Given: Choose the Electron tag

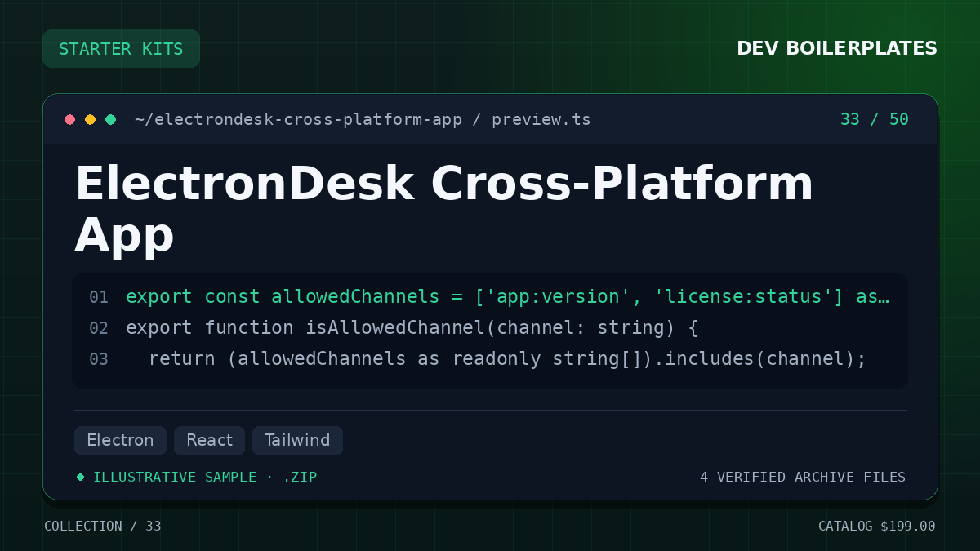Looking at the screenshot, I should pos(120,441).
